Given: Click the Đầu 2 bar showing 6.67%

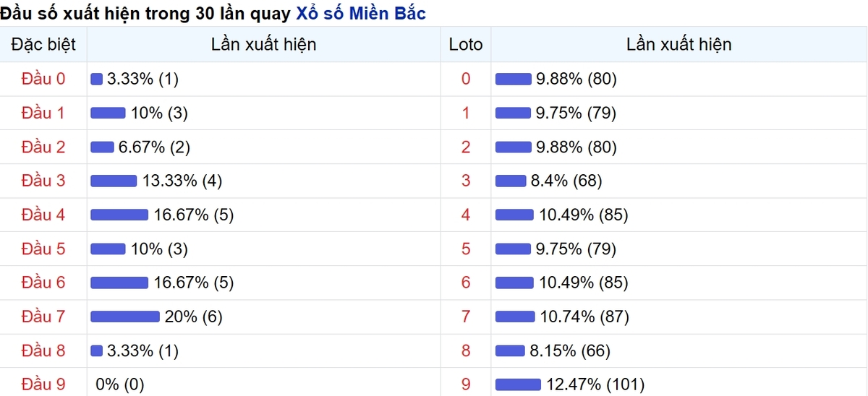Looking at the screenshot, I should point(102,147).
